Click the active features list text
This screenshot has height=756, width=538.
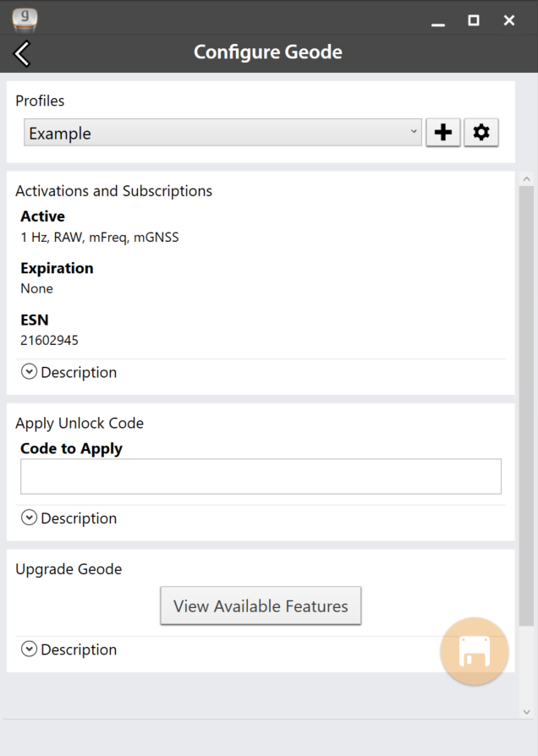pyautogui.click(x=100, y=238)
